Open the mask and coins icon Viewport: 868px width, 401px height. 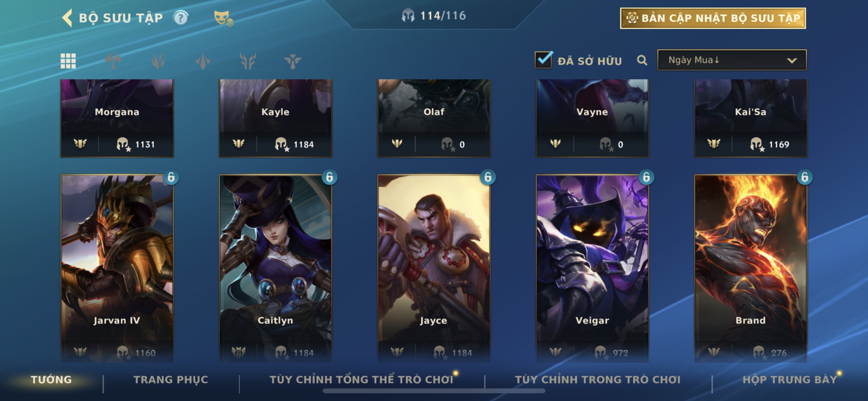(x=224, y=18)
